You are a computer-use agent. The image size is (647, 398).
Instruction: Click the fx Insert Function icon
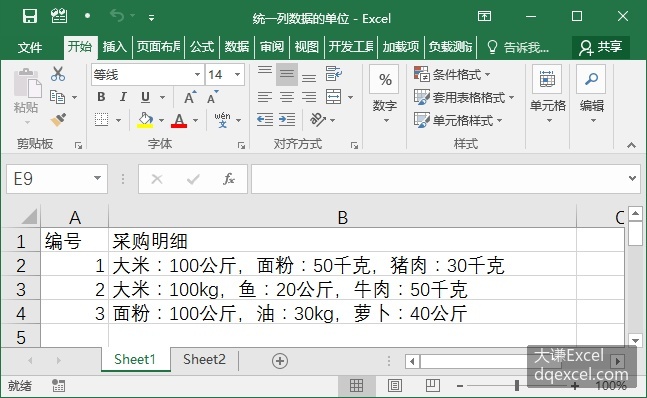coord(229,179)
